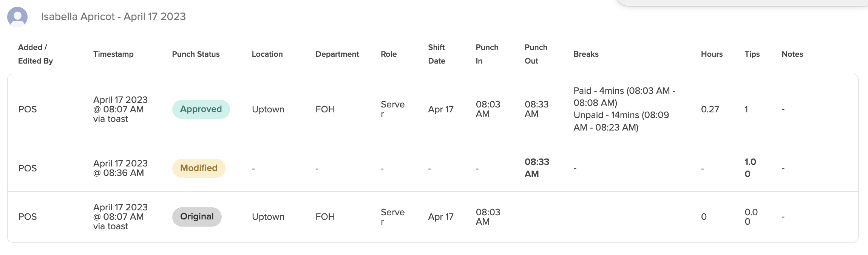Select the bold 08:33 AM modified punch out

[x=537, y=168]
